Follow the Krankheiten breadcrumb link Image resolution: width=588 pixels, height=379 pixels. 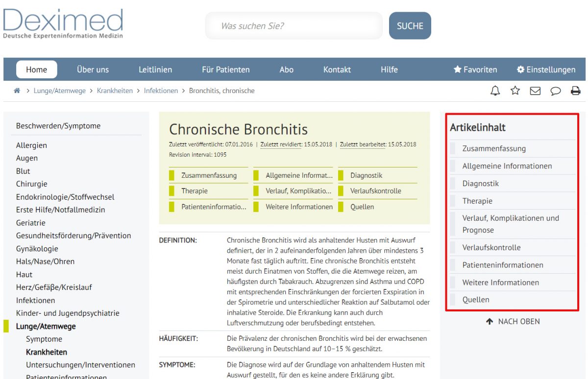click(x=115, y=91)
